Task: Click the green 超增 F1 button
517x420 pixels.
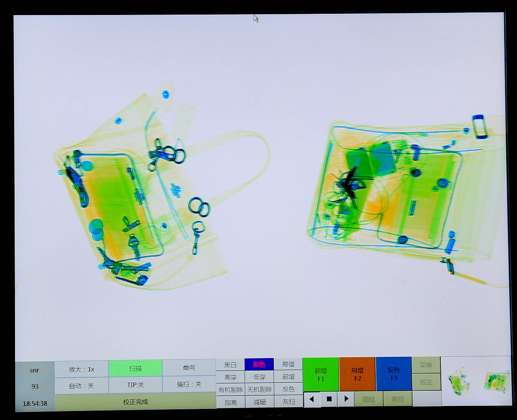Action: pos(321,374)
